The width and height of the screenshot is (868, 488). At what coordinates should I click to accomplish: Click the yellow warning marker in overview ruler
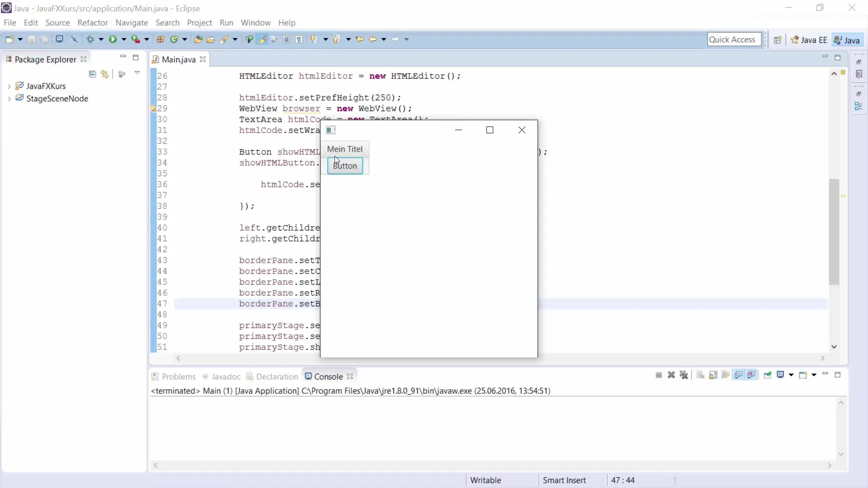(843, 196)
